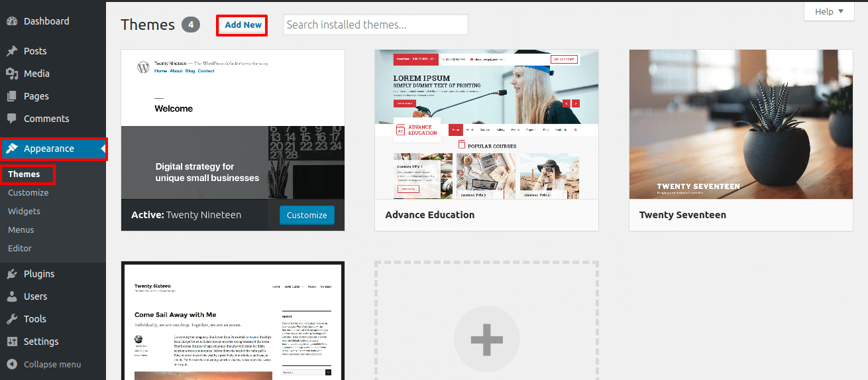Select the Customize submenu item

click(28, 192)
